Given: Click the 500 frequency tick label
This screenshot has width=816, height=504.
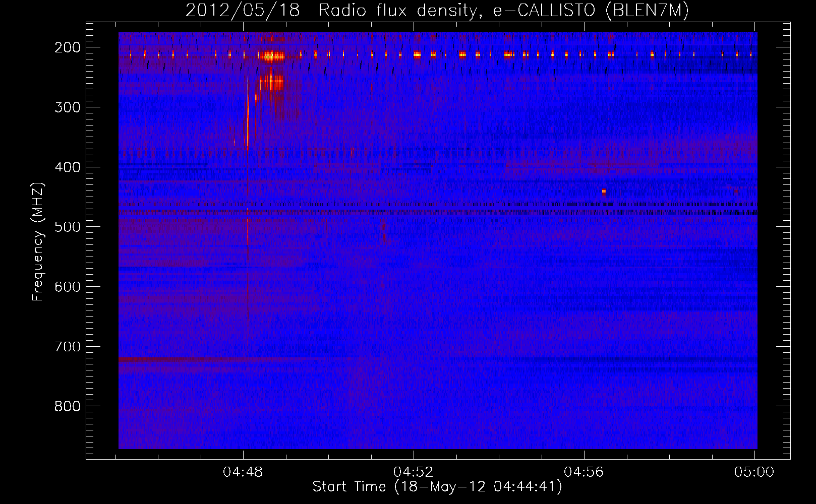Looking at the screenshot, I should 68,227.
